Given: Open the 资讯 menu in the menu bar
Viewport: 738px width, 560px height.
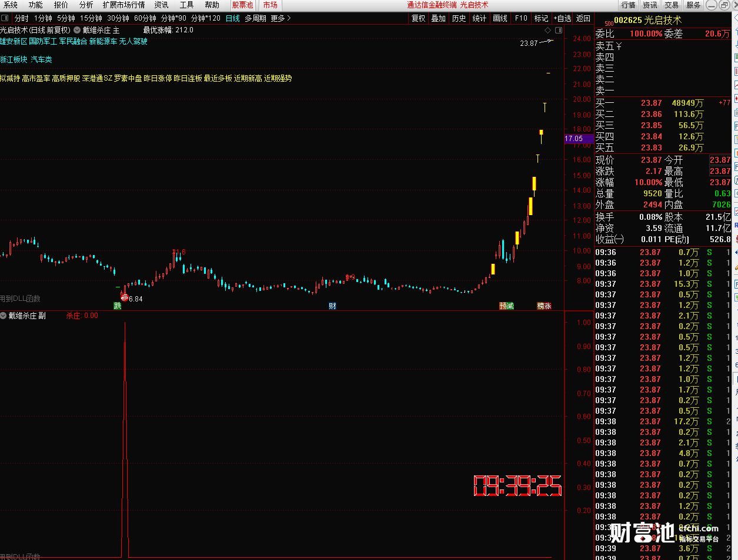Looking at the screenshot, I should 161,5.
